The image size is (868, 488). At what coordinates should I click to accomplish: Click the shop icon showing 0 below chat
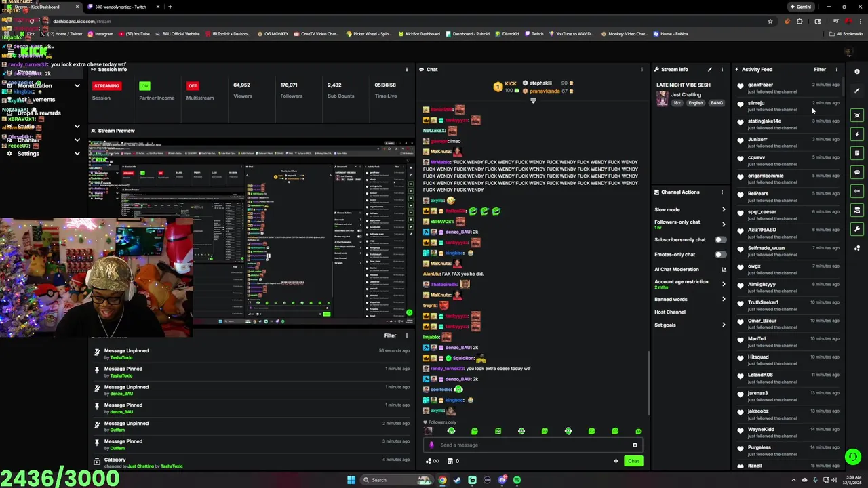(x=453, y=461)
